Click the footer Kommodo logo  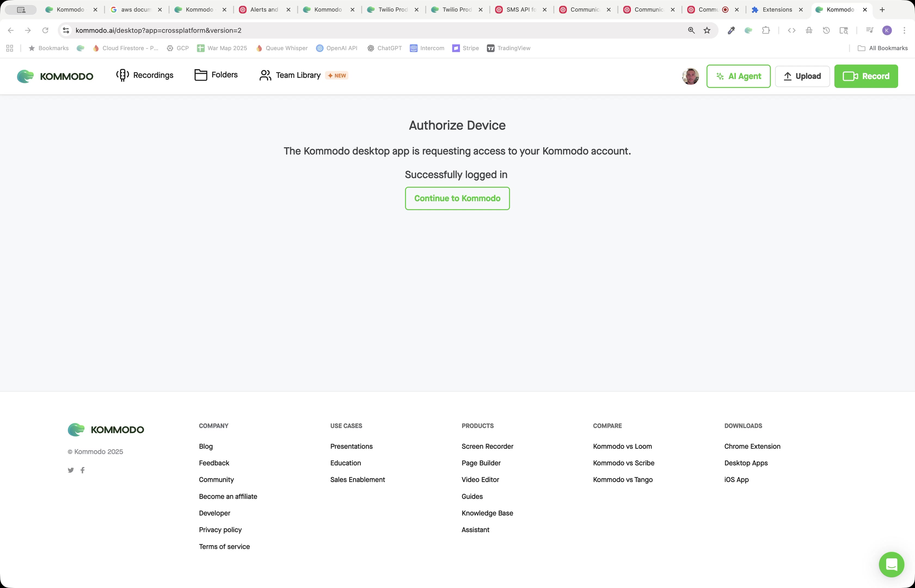106,430
